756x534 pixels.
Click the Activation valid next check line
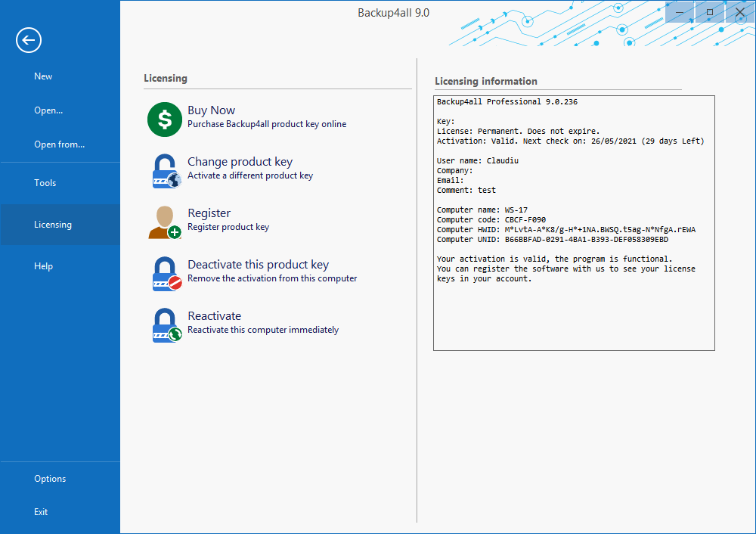point(570,141)
